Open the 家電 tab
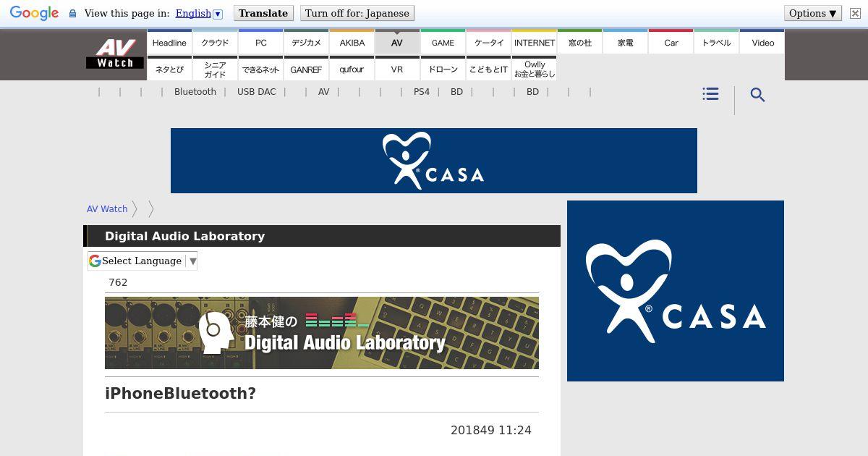The width and height of the screenshot is (868, 456). [625, 42]
